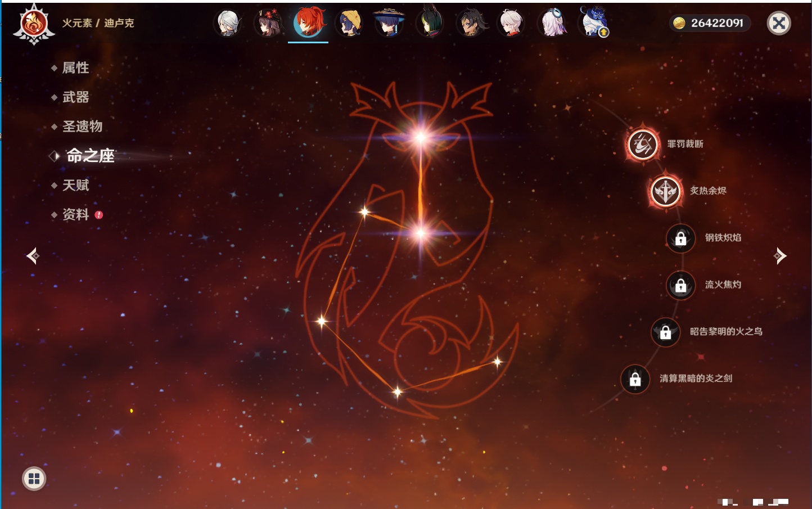The width and height of the screenshot is (812, 509).
Task: Close the character screen with the X button
Action: click(x=779, y=23)
